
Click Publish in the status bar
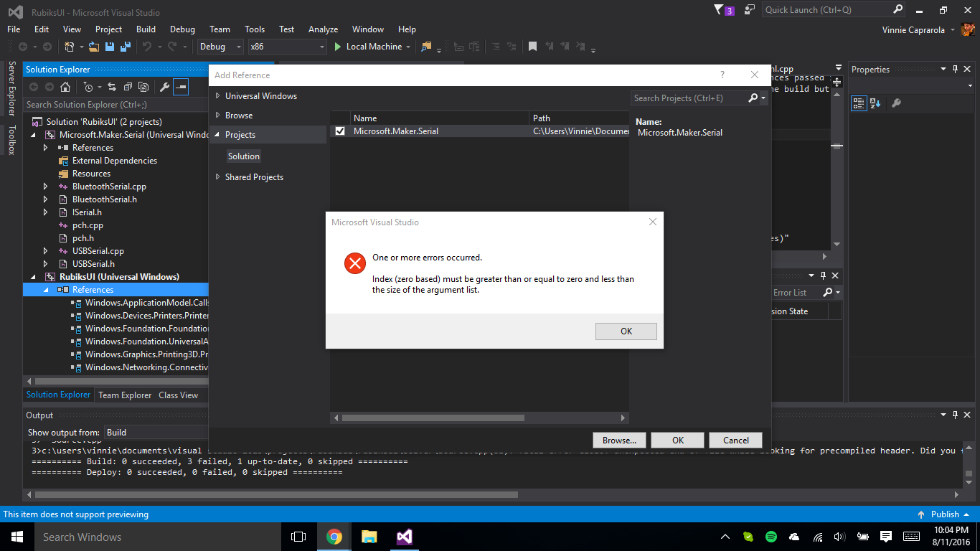pos(945,514)
